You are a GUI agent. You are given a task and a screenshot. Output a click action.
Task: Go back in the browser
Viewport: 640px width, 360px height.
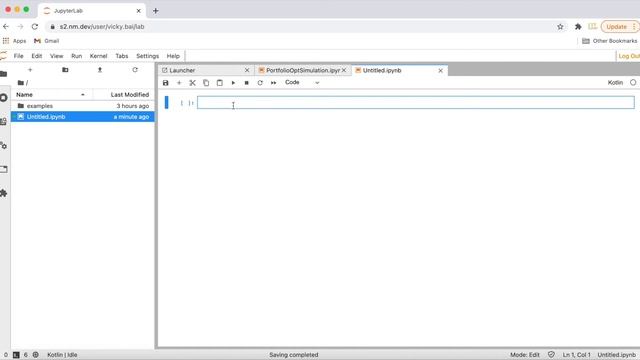[6, 27]
